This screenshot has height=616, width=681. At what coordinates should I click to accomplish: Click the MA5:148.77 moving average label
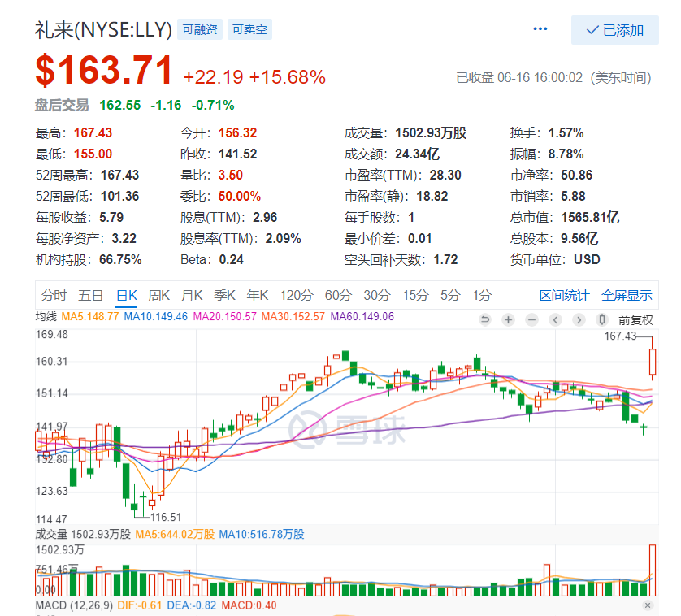[90, 316]
